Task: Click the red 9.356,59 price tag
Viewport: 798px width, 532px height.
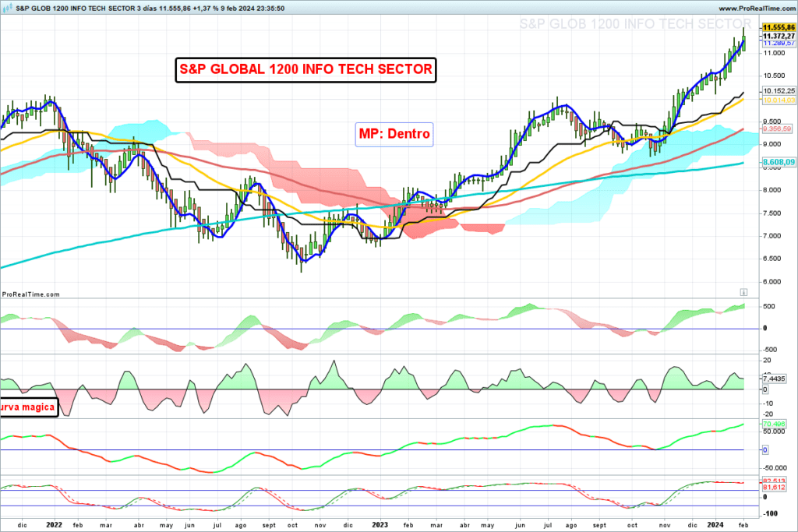Action: (x=777, y=129)
